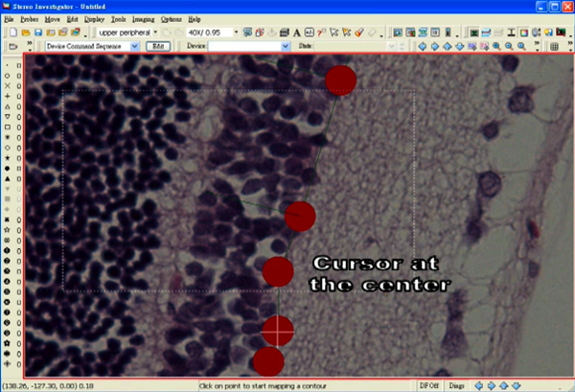Open the Imaging menu

[x=143, y=18]
